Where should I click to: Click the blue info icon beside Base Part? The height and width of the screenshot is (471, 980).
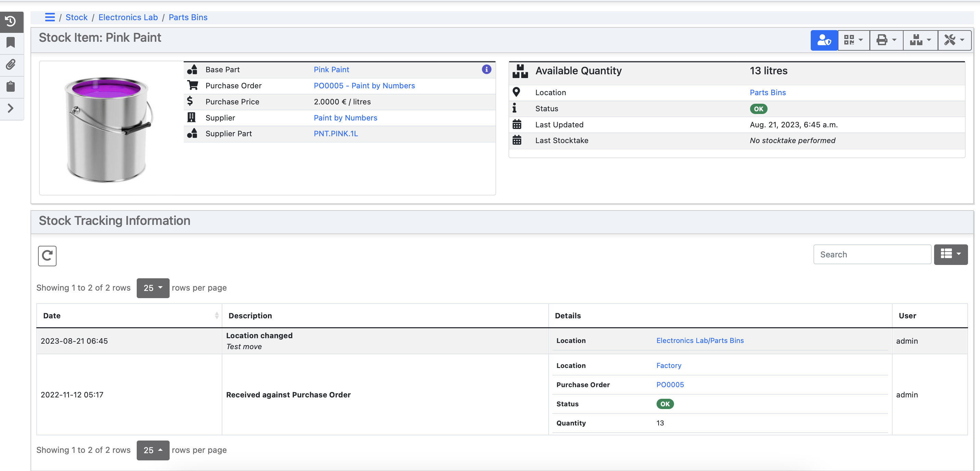pyautogui.click(x=486, y=69)
